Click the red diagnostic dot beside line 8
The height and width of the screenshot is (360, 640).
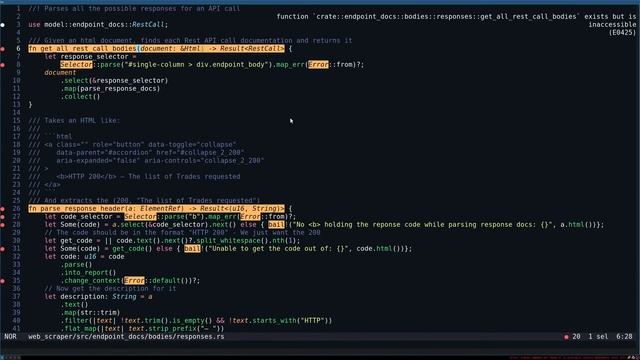[2, 65]
